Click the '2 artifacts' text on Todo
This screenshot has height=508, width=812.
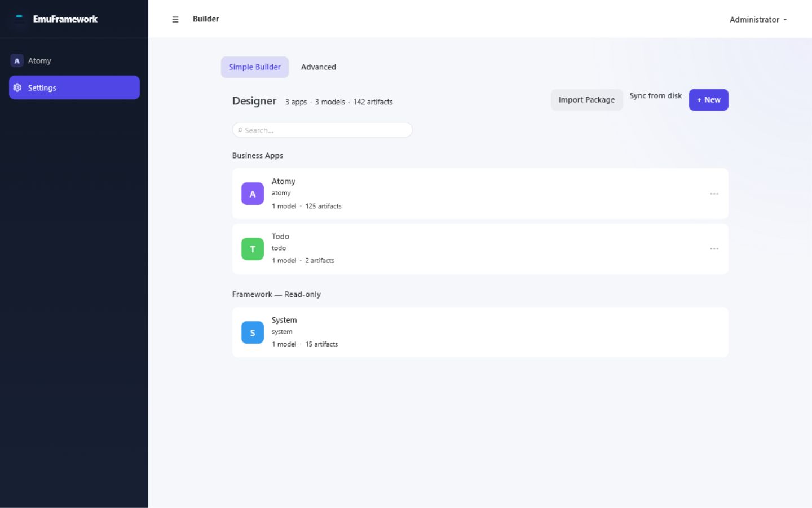(x=320, y=260)
